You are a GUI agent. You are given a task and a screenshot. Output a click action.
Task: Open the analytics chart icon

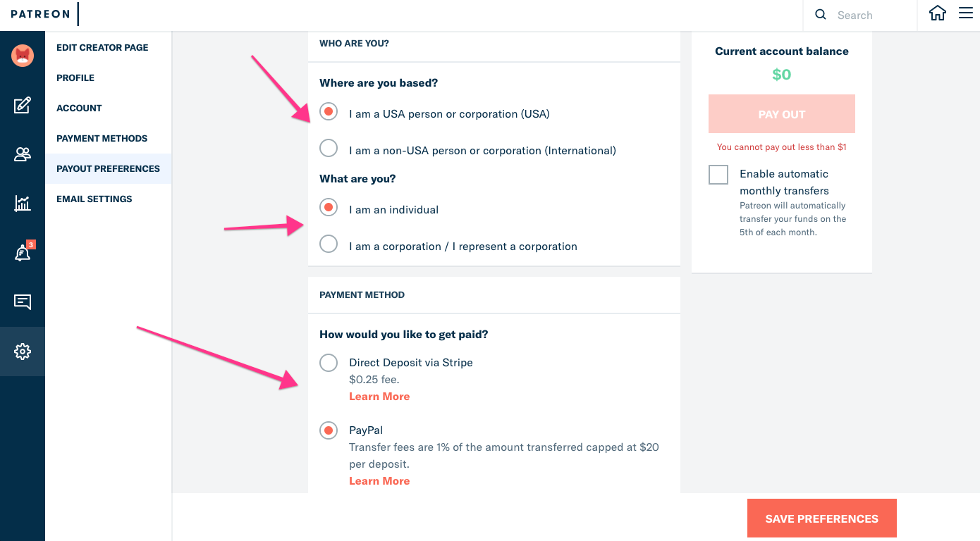tap(23, 204)
